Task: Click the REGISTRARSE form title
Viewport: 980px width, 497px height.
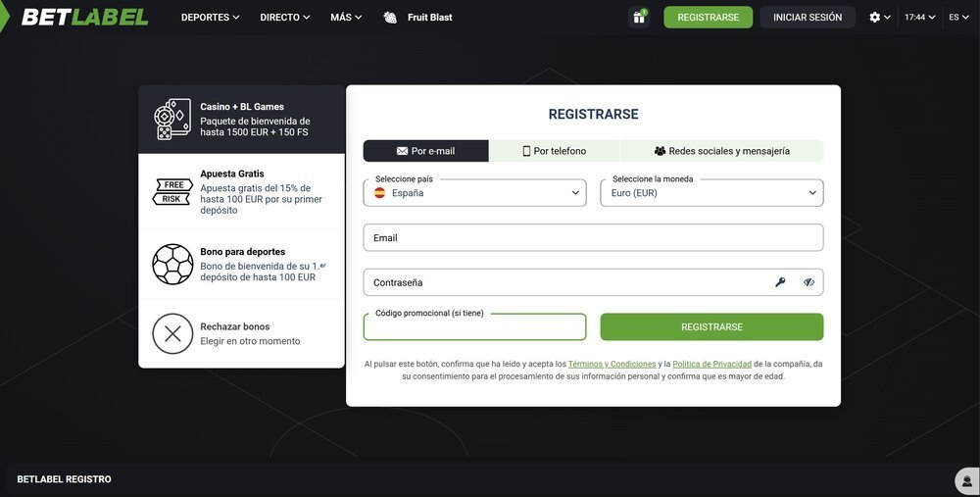Action: tap(593, 115)
